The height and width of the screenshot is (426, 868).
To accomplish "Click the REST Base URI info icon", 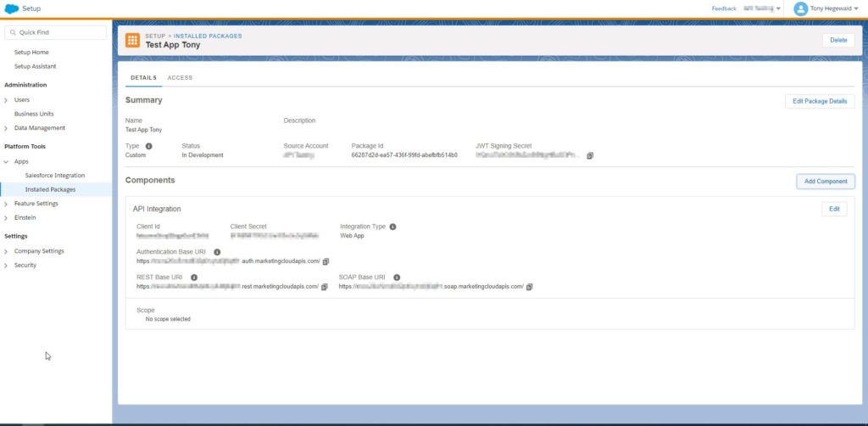I will coord(194,277).
